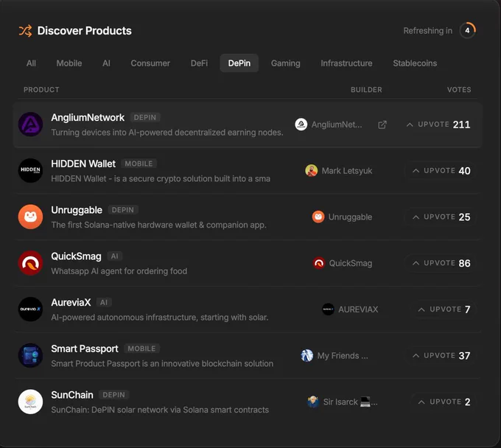Click the Unruggable builder avatar
The image size is (501, 448).
pos(318,217)
